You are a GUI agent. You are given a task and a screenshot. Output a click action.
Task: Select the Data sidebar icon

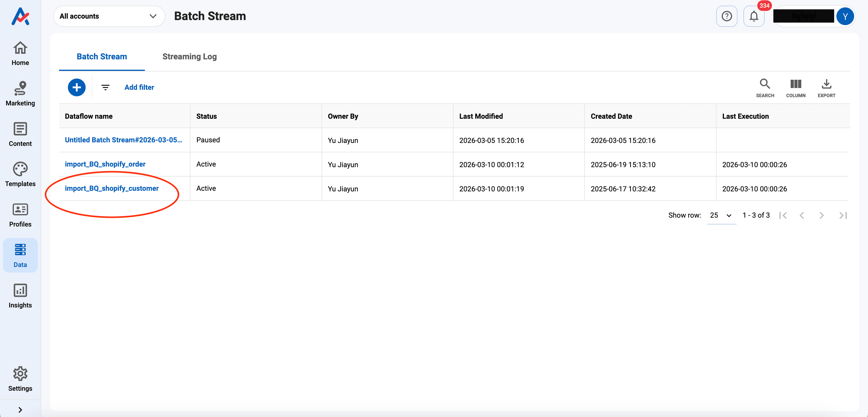click(x=20, y=255)
